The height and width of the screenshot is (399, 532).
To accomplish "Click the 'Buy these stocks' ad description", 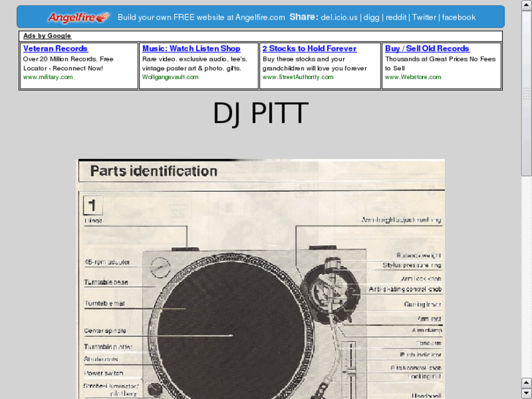I will tap(315, 64).
